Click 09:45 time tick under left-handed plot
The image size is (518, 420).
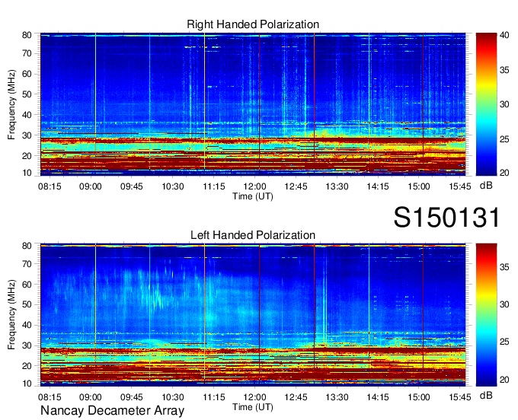(132, 397)
